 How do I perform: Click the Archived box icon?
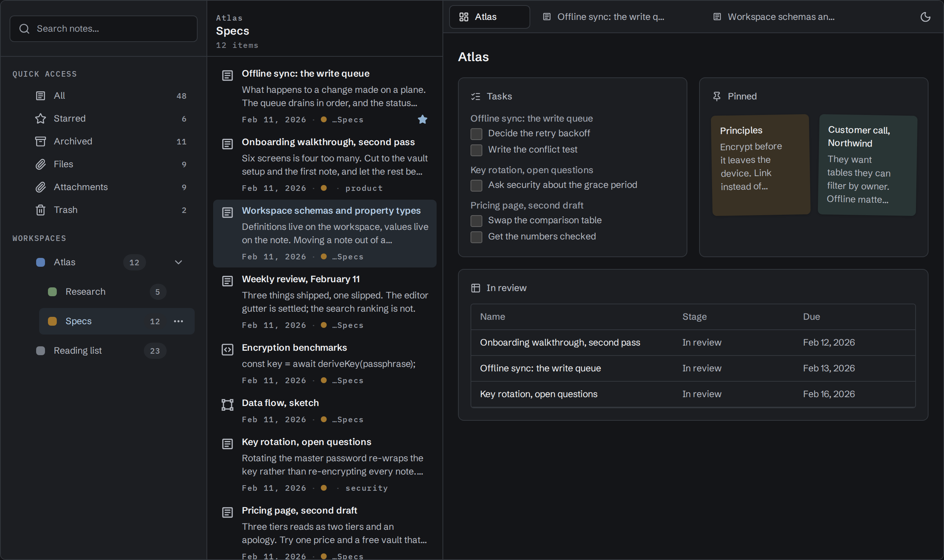click(x=41, y=141)
